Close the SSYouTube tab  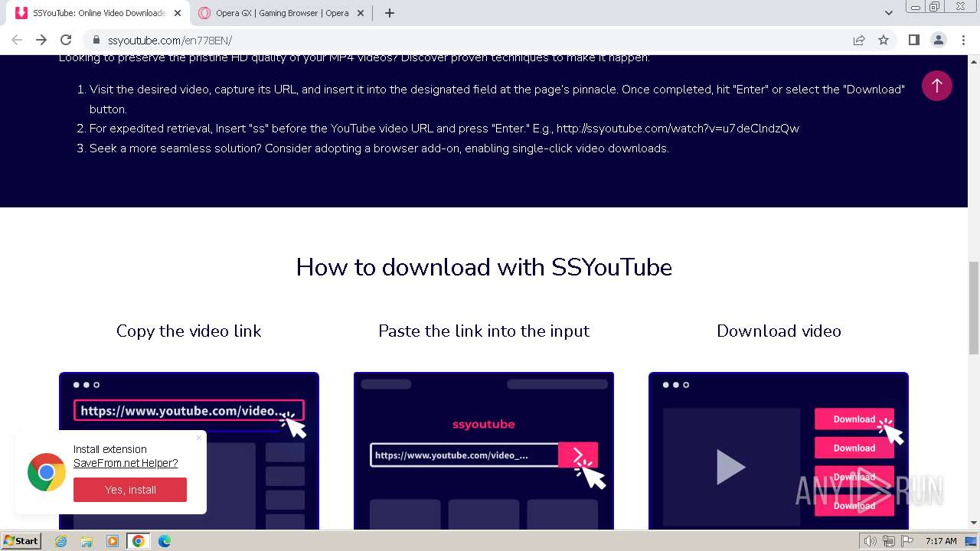(x=178, y=13)
